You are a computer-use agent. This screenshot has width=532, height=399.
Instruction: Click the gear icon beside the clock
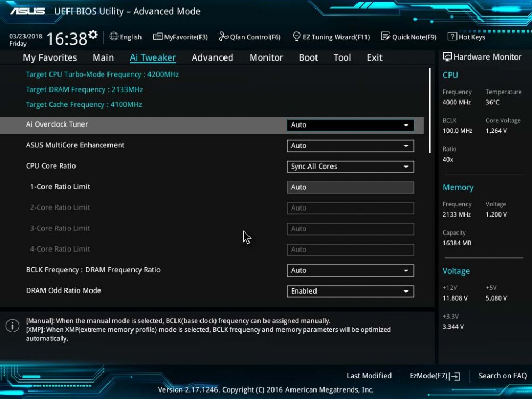(93, 34)
